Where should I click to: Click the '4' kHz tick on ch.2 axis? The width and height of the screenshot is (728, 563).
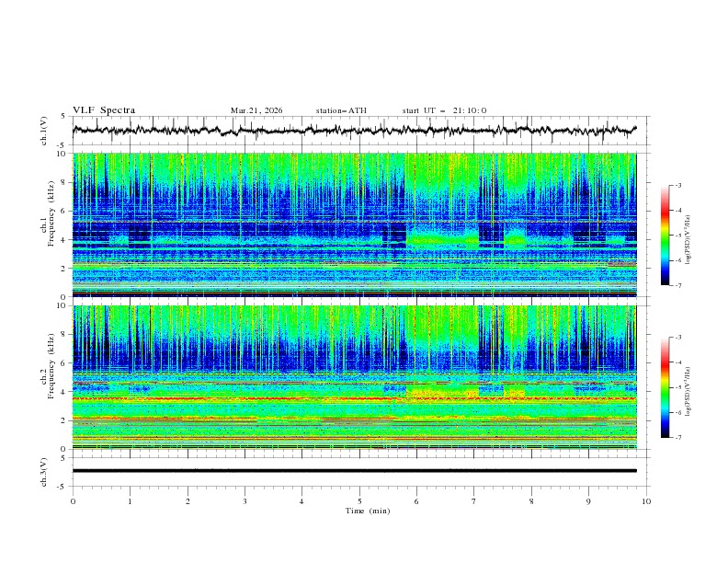coord(65,392)
